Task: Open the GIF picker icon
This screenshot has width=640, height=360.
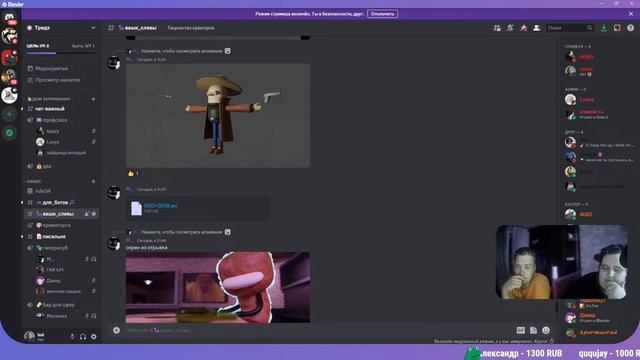Action: [520, 330]
